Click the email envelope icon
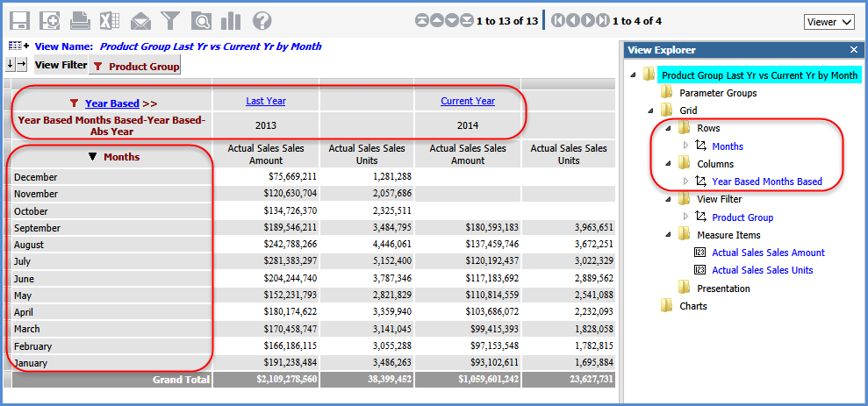Screen dimensions: 868x406 point(140,21)
